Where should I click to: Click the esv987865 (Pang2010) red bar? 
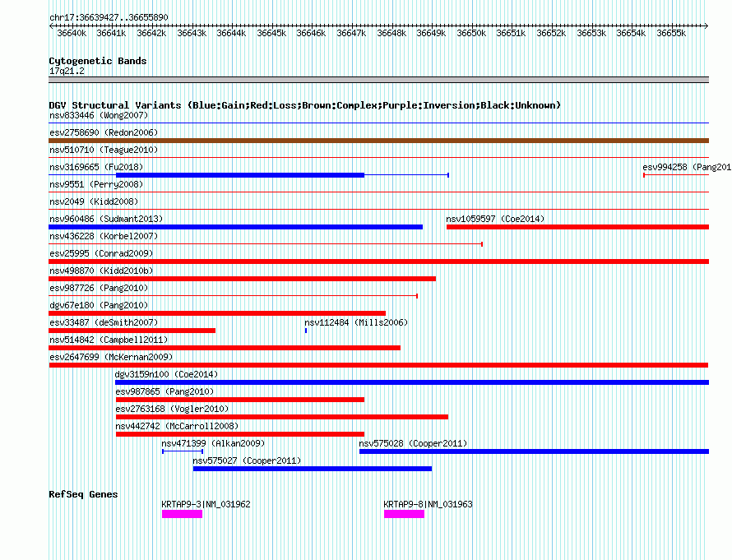[x=240, y=400]
